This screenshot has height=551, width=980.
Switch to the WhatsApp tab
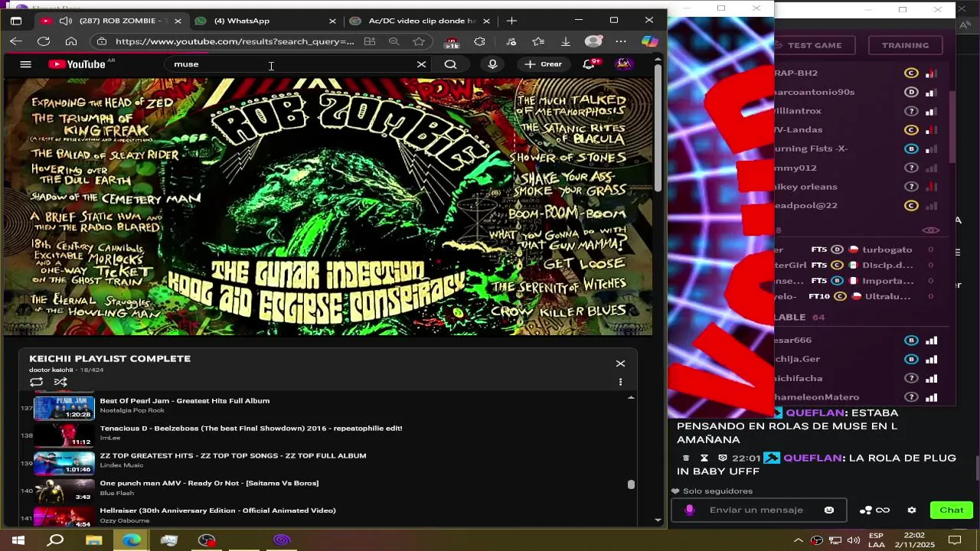point(242,21)
